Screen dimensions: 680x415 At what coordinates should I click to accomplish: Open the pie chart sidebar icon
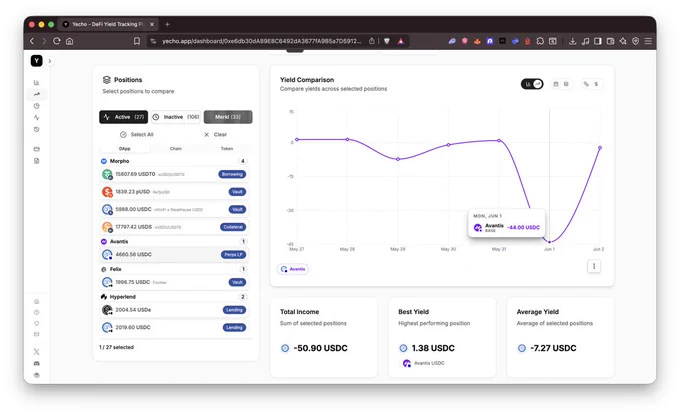point(36,106)
